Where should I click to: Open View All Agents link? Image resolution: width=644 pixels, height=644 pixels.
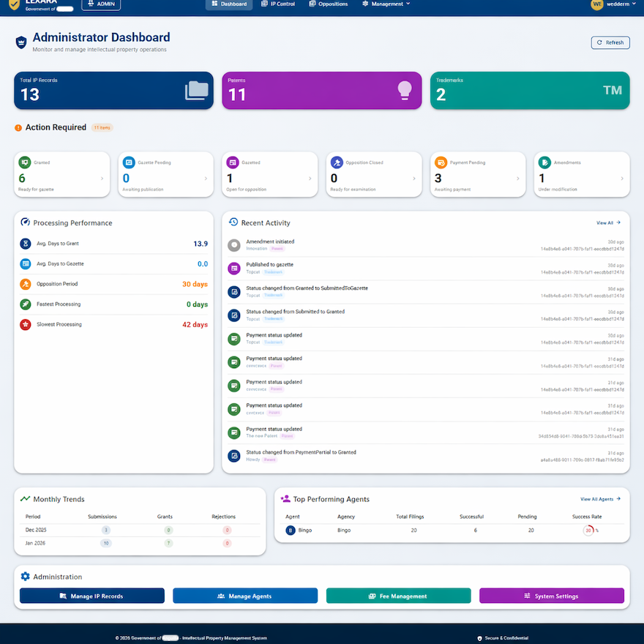coord(600,499)
